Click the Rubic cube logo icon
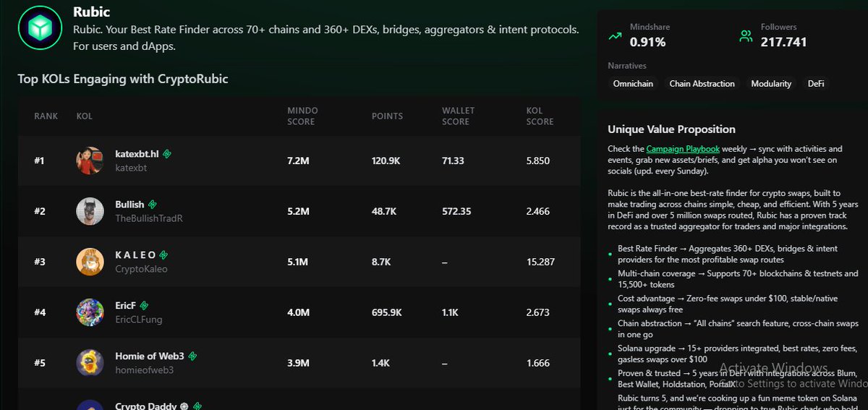868x410 pixels. [41, 28]
